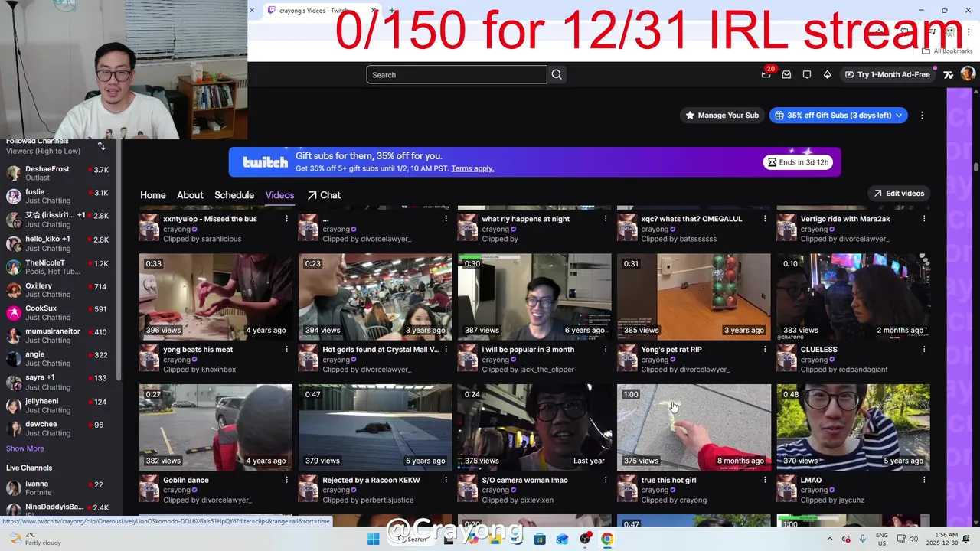Open options for 'CLUELESS' clip
This screenshot has height=551, width=980.
click(924, 349)
